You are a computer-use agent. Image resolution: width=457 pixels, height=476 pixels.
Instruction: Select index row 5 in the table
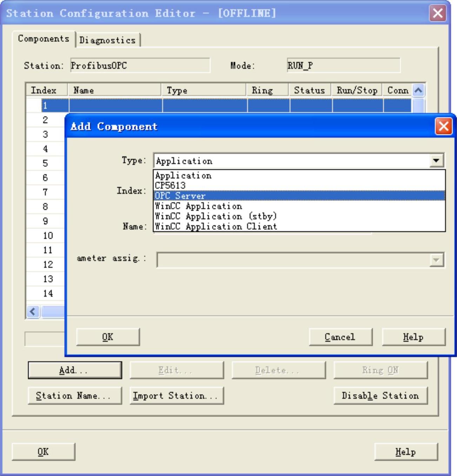coord(45,163)
